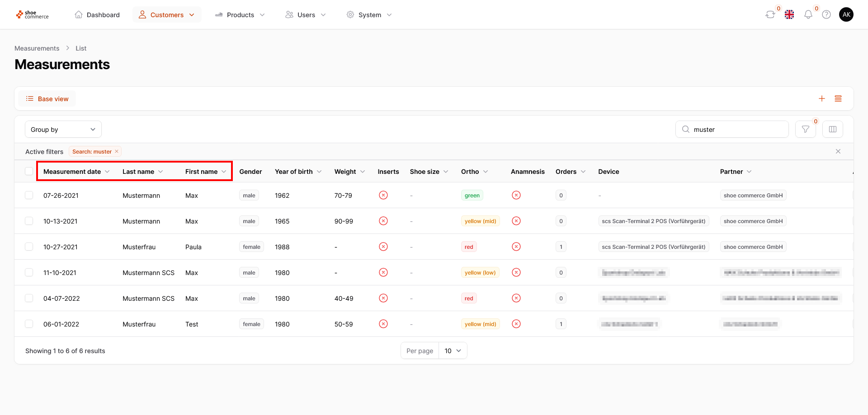Open the view list manager icon
Image resolution: width=868 pixels, height=415 pixels.
pos(838,98)
